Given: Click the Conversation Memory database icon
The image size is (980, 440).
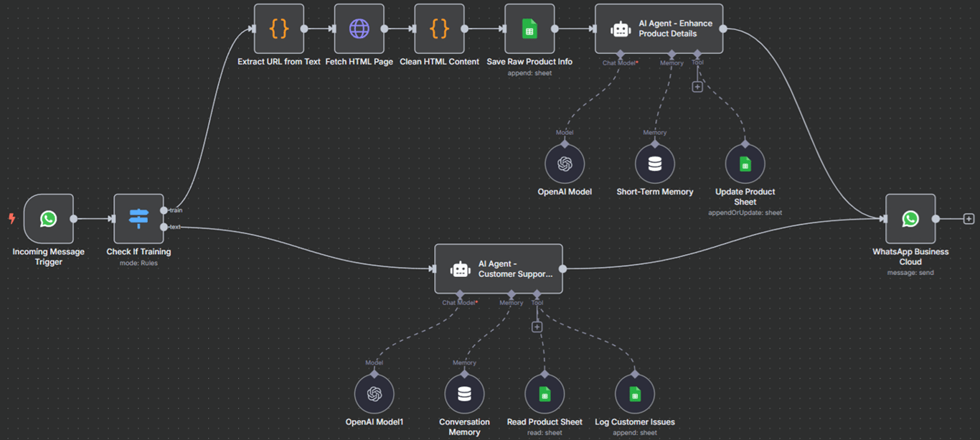Looking at the screenshot, I should coord(464,393).
